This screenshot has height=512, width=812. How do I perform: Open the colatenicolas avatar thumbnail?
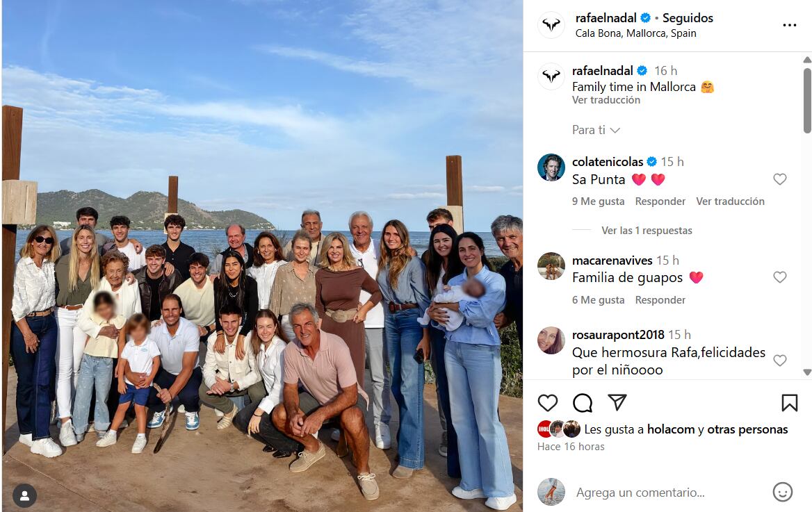[551, 167]
